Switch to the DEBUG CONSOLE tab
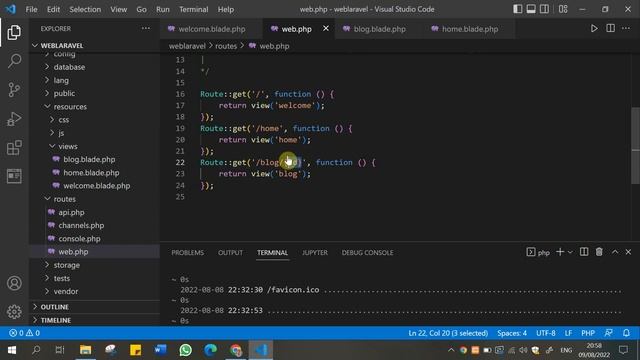Image resolution: width=640 pixels, height=360 pixels. [367, 253]
